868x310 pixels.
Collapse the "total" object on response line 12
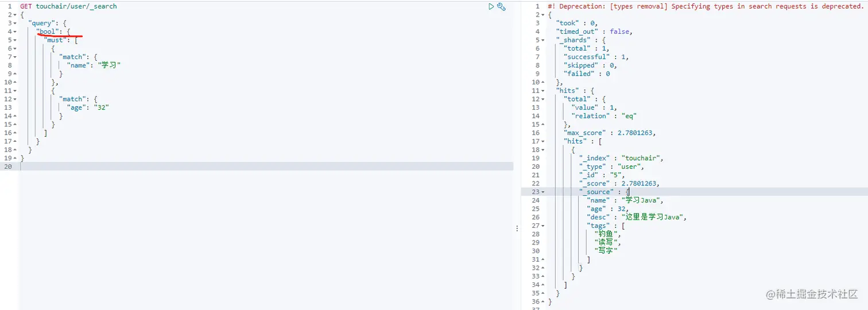click(x=542, y=99)
